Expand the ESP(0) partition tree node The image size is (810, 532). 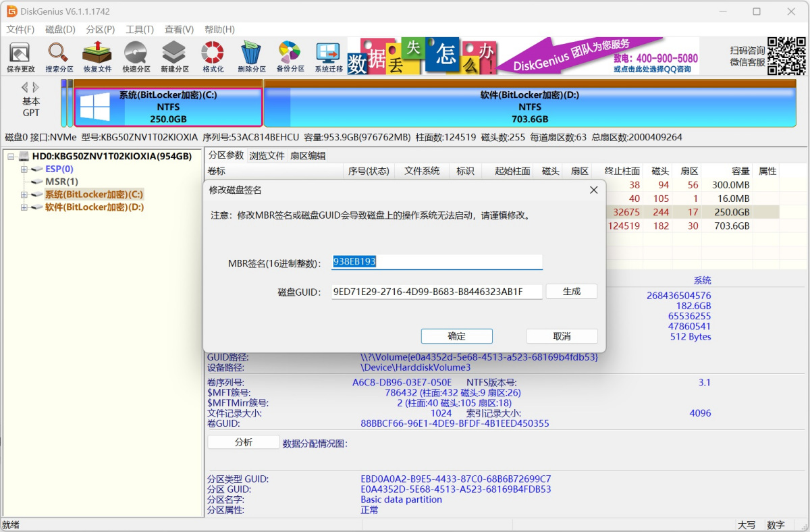tap(24, 169)
